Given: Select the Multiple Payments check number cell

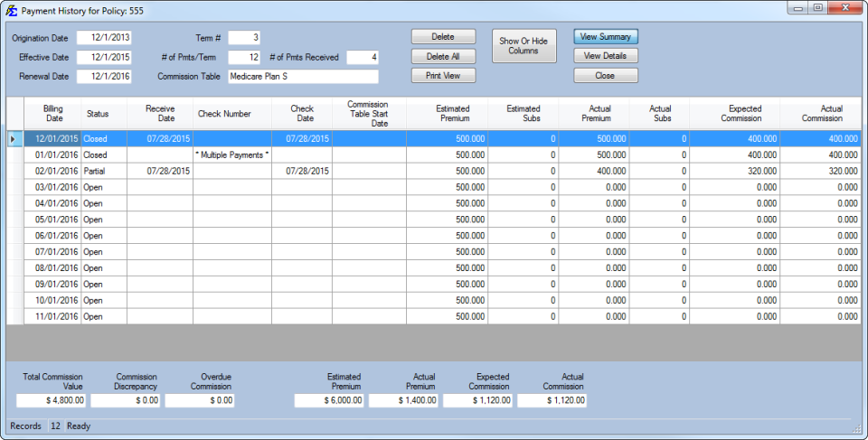Looking at the screenshot, I should tap(232, 155).
